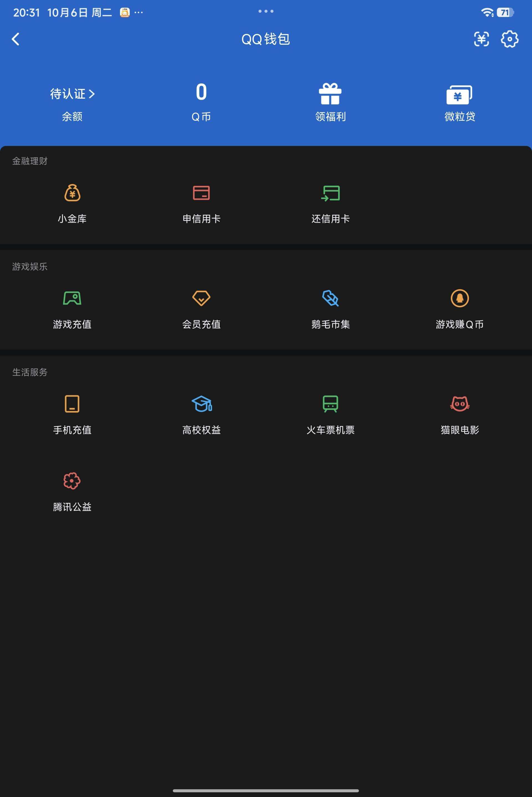Tap the three-dot multitasking indicator at top center

point(266,11)
